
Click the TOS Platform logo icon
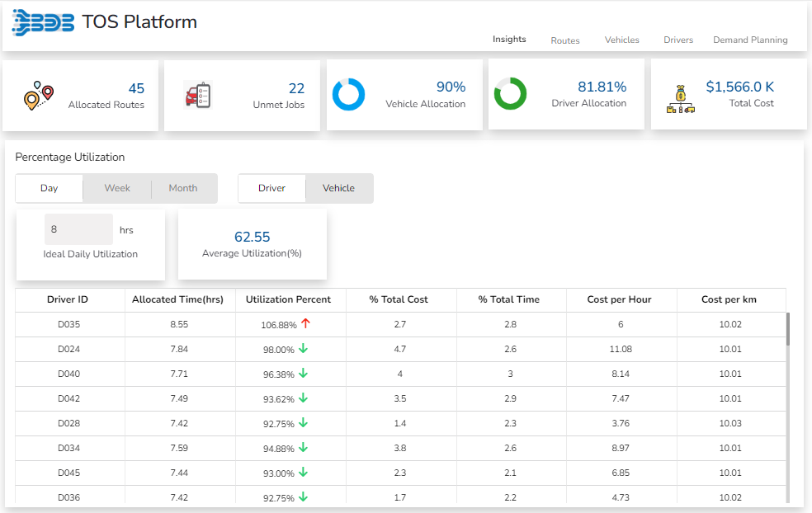(x=43, y=23)
